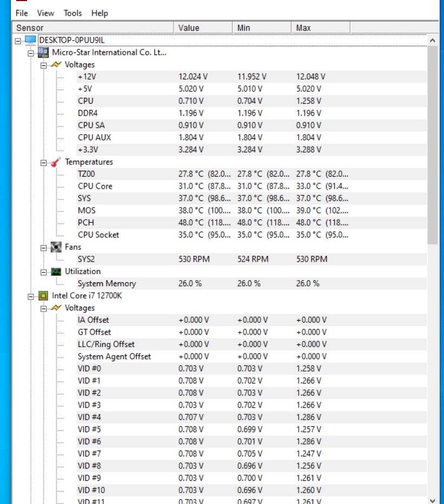The height and width of the screenshot is (504, 444).
Task: Select the CPU SA row
Action: [x=251, y=125]
